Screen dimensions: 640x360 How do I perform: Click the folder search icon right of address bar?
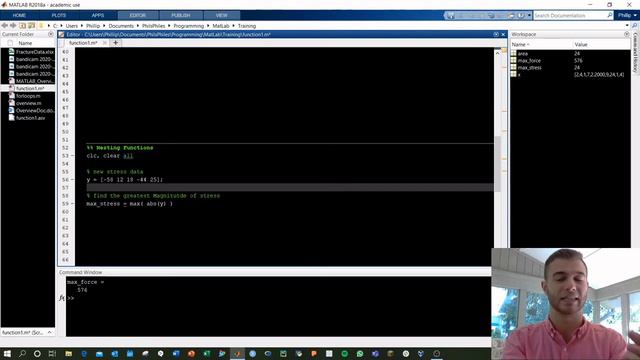click(x=635, y=26)
